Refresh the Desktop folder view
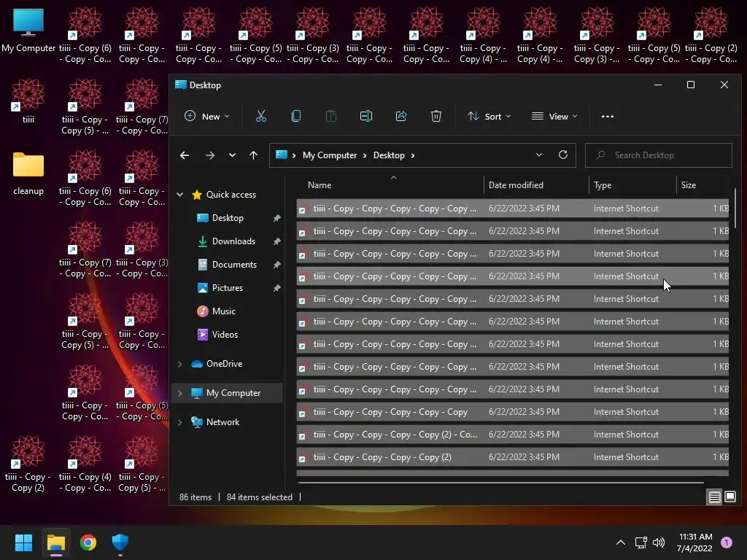 coord(563,155)
